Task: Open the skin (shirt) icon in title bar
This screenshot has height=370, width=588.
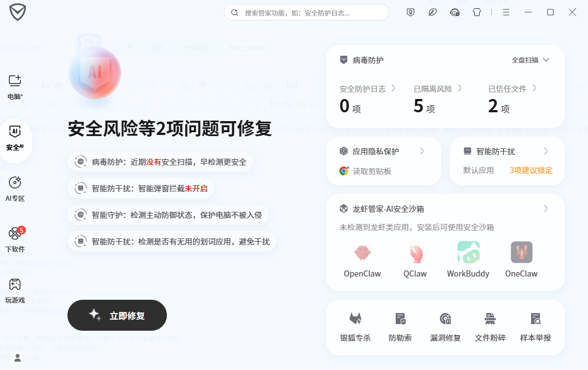Action: point(476,12)
